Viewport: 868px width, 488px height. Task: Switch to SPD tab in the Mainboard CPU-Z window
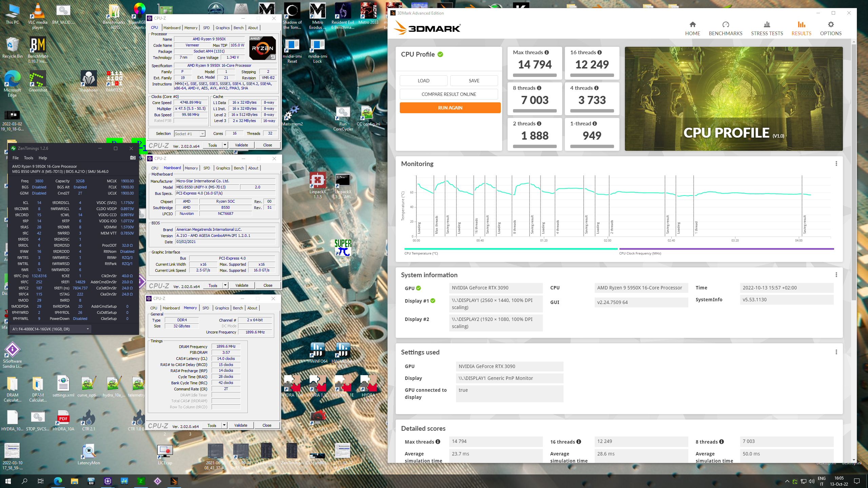click(x=206, y=168)
